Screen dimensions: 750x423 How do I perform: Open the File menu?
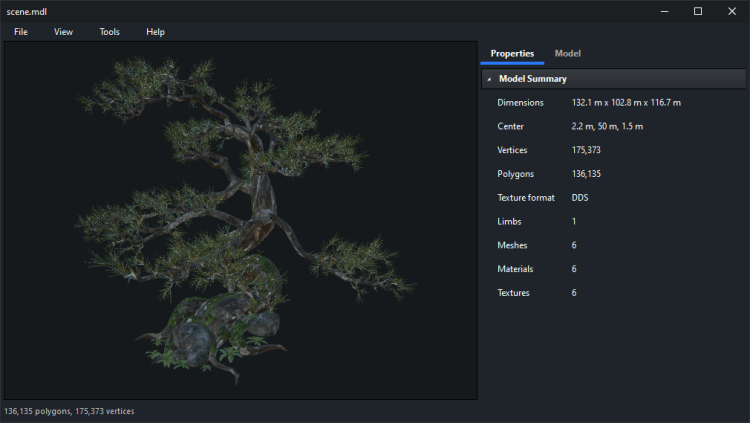coord(21,32)
